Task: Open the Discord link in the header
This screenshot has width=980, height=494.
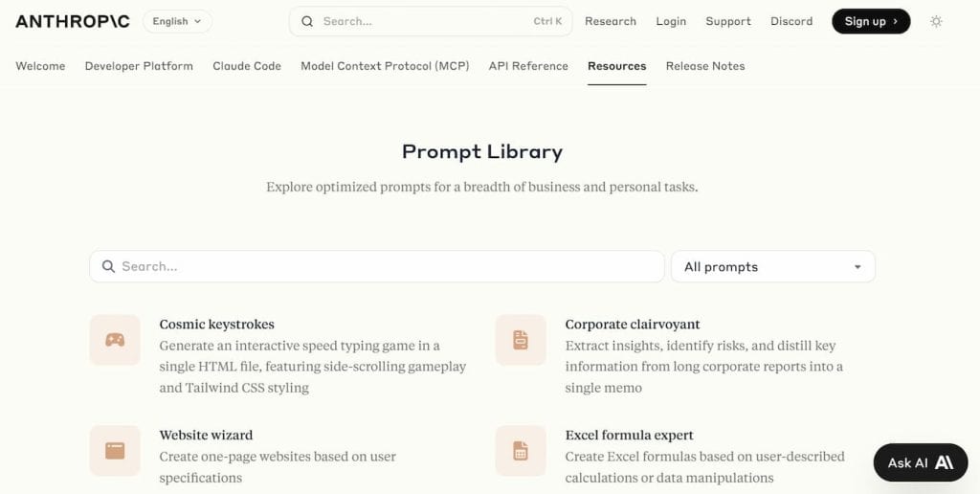Action: 791,21
